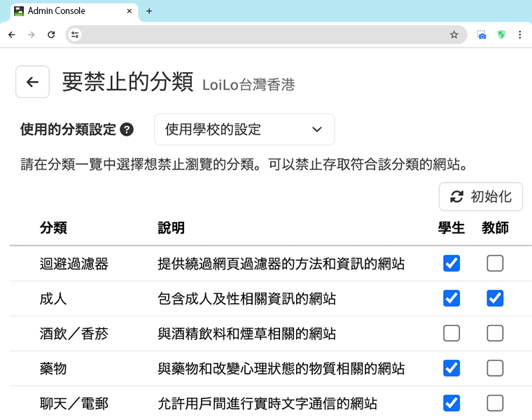Click the 學生 column header
Screen dimensions: 532x420
[451, 227]
